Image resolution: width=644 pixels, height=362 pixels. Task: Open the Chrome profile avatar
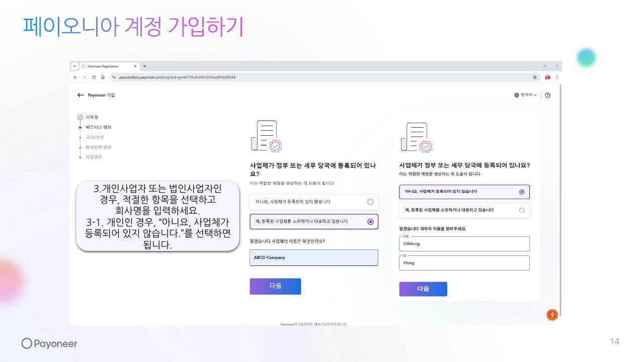coord(547,77)
